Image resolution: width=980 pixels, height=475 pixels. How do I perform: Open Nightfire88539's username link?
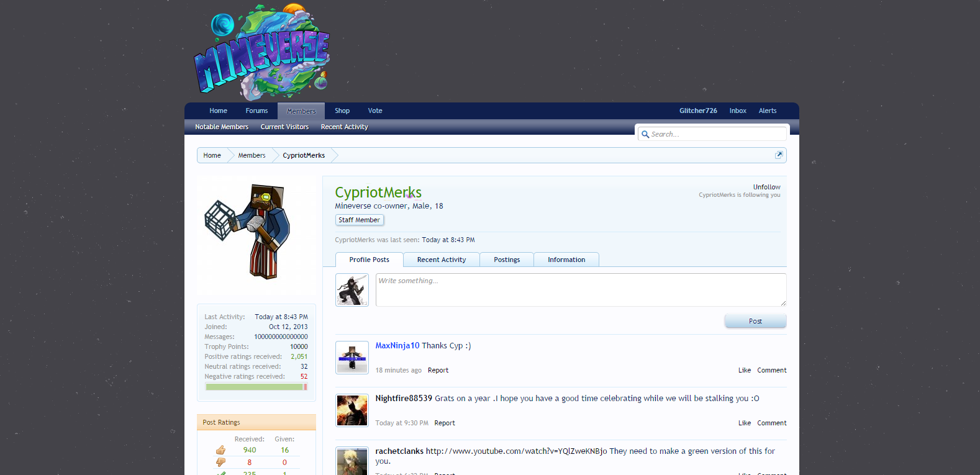point(404,399)
